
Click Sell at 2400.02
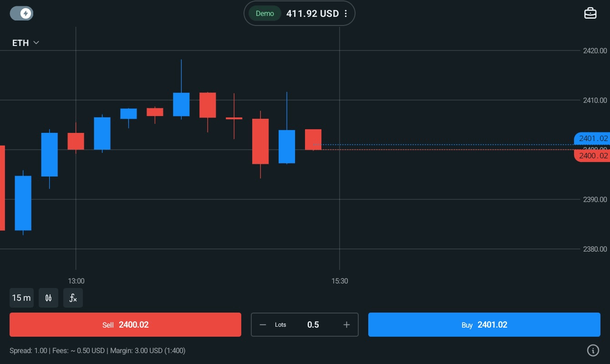click(x=125, y=325)
